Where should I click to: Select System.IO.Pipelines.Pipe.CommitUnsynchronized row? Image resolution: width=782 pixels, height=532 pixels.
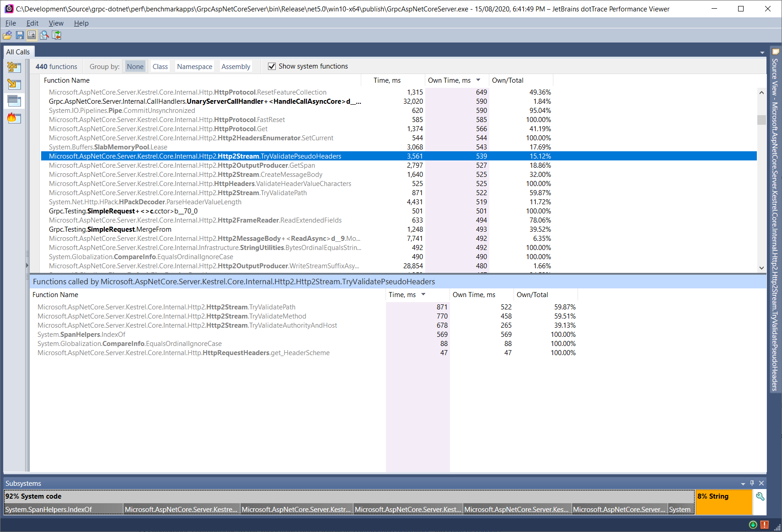399,111
